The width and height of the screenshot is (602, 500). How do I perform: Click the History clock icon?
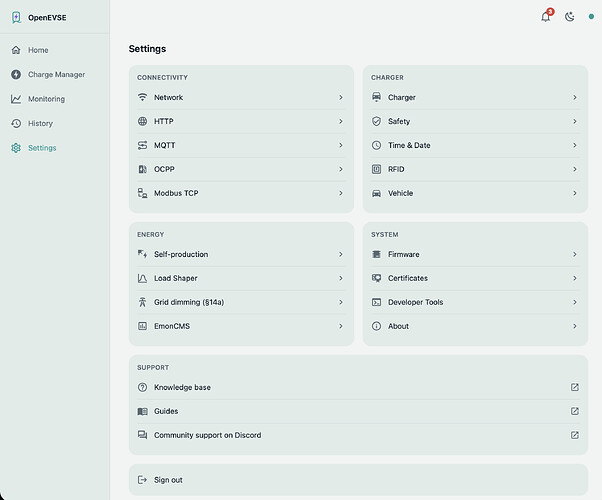tap(16, 123)
